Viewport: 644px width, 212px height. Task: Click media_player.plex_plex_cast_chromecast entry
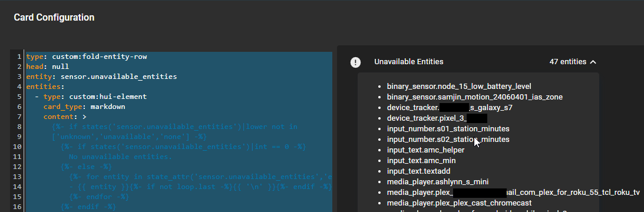459,203
